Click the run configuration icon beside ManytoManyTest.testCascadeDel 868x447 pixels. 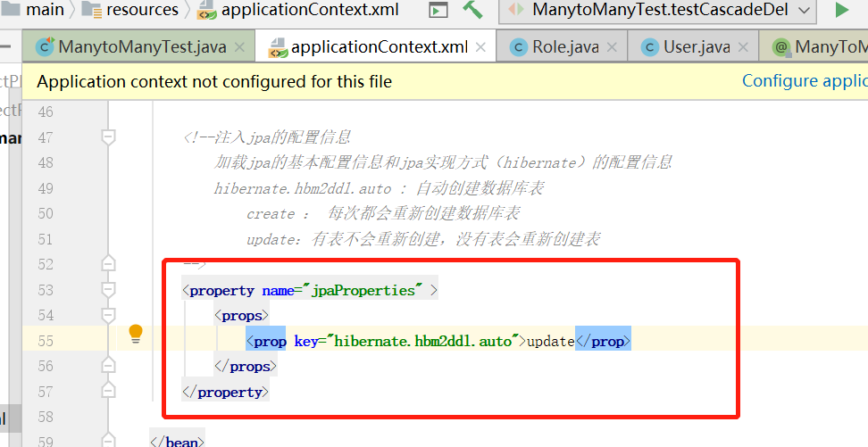point(516,10)
